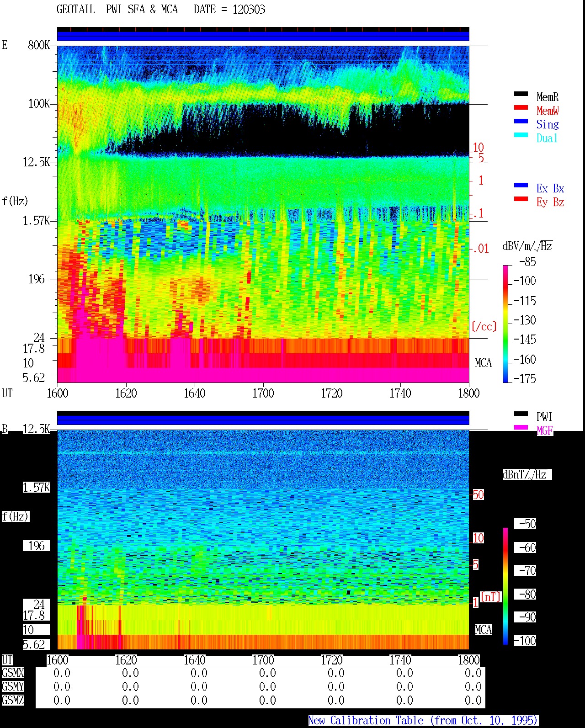Click the 1800 tick under the E spectrogram

469,393
